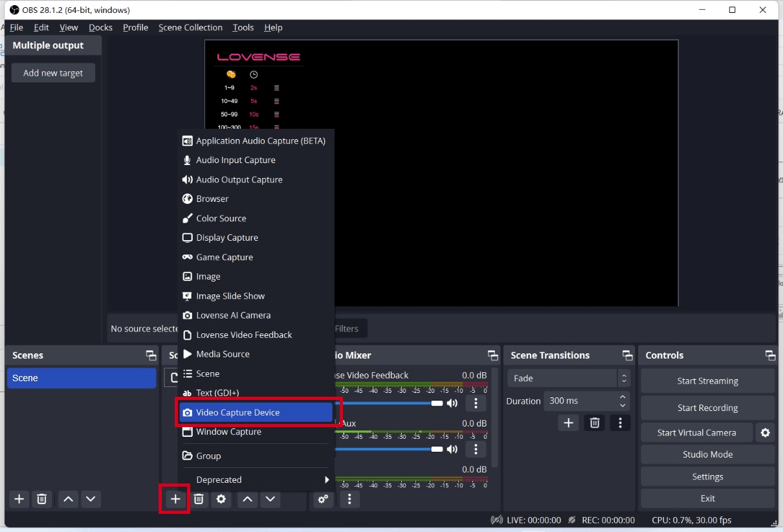
Task: Add a scene transition with plus button
Action: (x=568, y=423)
